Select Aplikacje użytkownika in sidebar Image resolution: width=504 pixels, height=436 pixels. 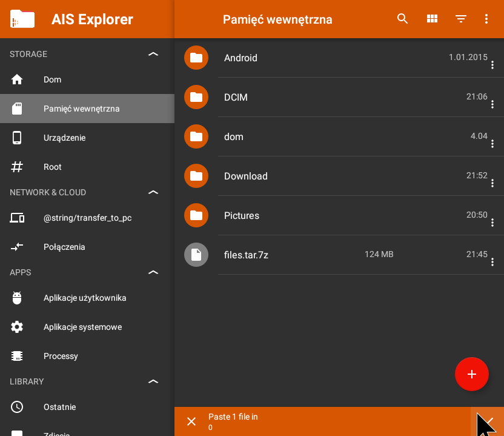(x=85, y=298)
